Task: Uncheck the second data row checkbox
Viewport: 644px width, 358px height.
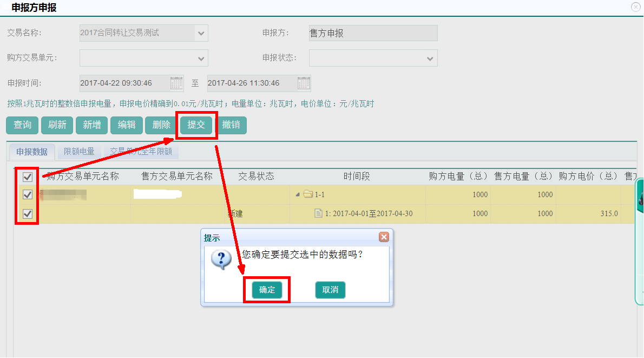Action: [28, 213]
